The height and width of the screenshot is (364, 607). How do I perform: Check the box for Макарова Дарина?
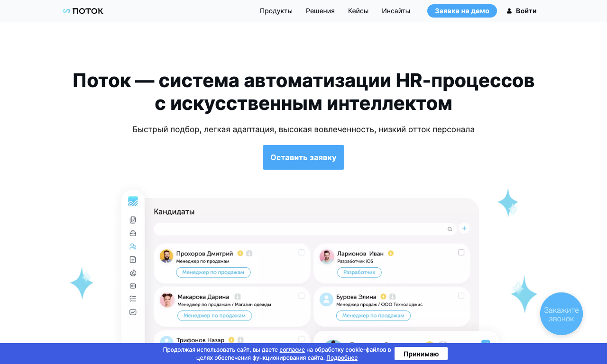pos(301,296)
